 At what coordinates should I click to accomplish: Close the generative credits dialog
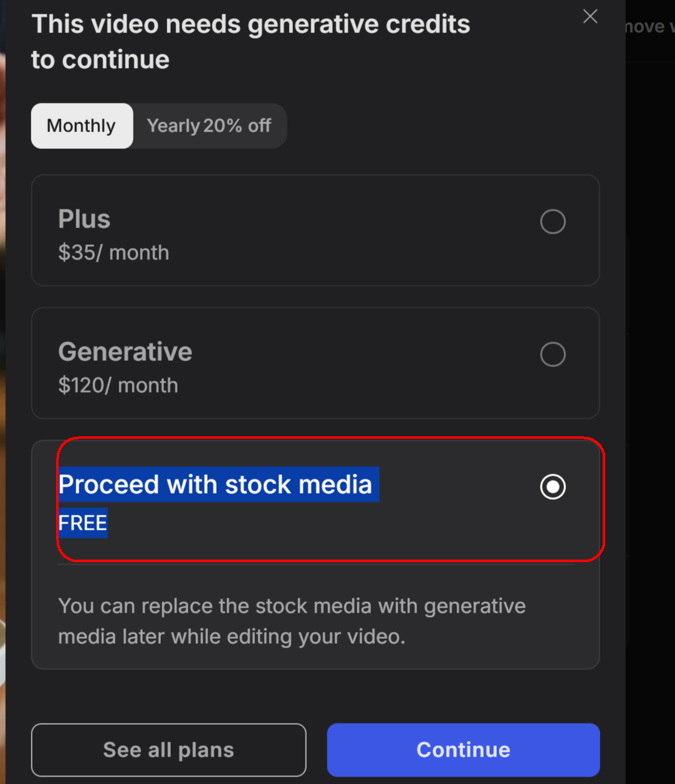tap(590, 17)
